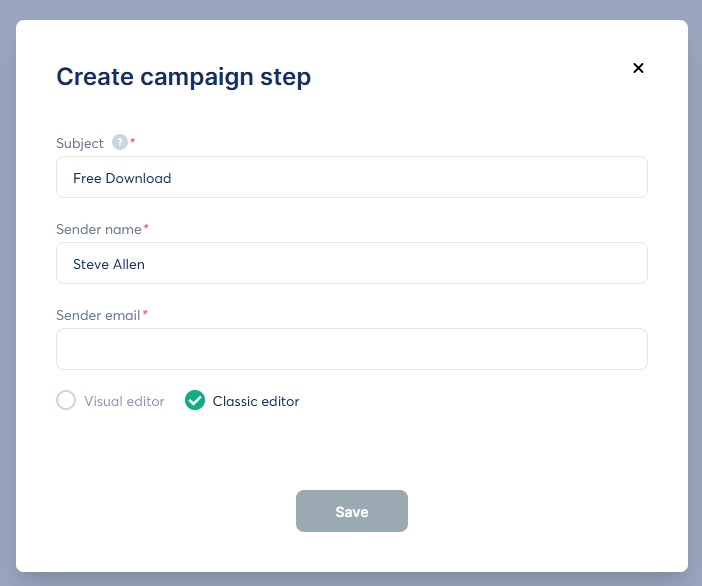Click the red asterisk beside Sender email
702x586 pixels.
145,314
